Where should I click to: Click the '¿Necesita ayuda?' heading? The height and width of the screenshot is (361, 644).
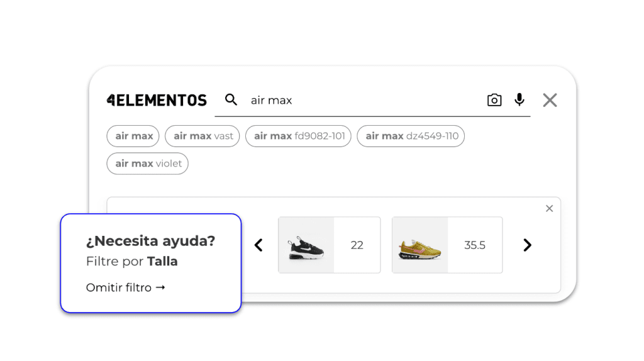150,241
